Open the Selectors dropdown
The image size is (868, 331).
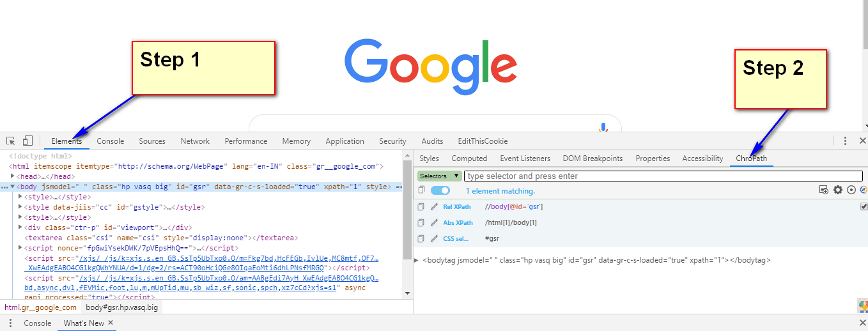coord(440,176)
